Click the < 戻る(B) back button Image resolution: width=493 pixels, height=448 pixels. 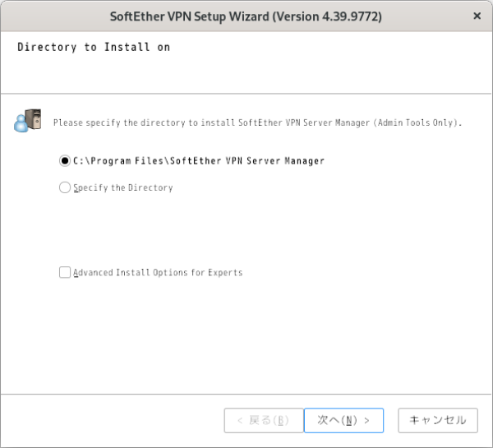264,420
